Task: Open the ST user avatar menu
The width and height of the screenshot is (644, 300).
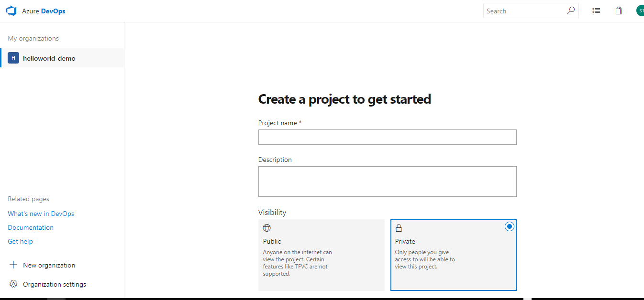Action: 640,10
